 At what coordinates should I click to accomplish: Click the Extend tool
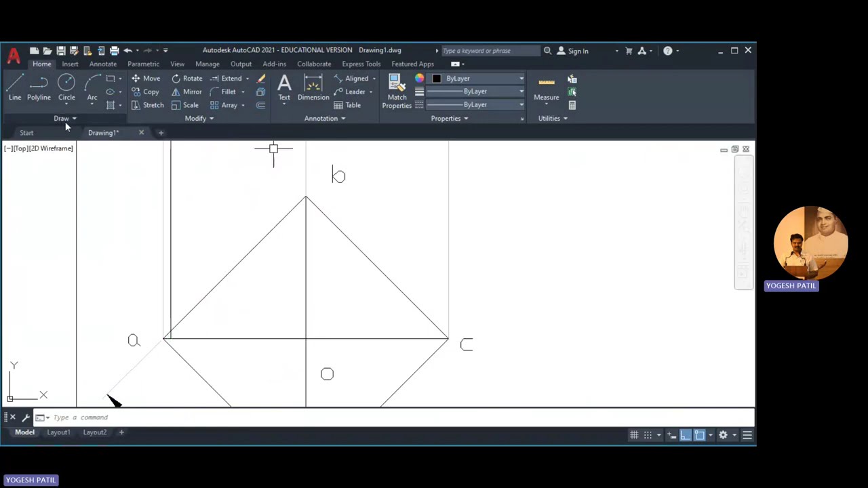coord(226,79)
